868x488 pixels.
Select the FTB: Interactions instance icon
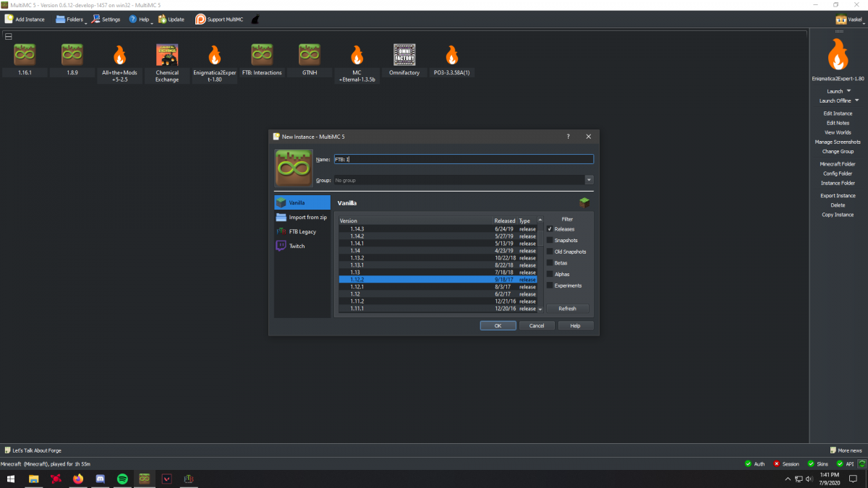262,54
